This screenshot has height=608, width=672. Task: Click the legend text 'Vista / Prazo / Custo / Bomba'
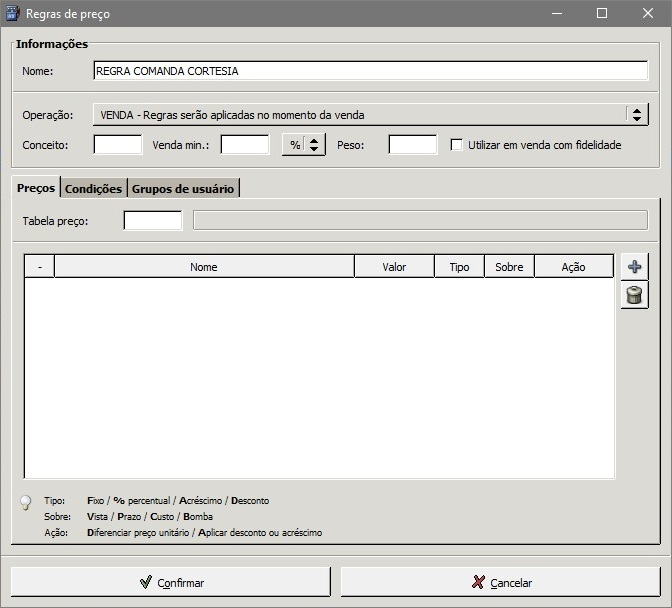coord(150,516)
